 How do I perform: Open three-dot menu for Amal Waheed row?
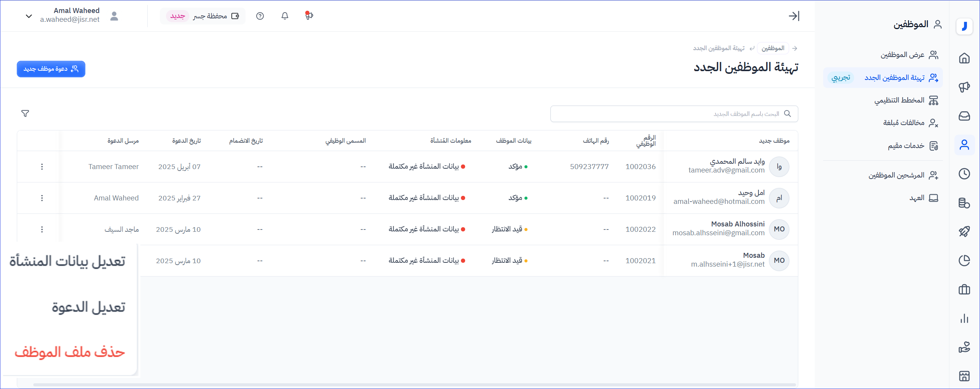(x=42, y=198)
